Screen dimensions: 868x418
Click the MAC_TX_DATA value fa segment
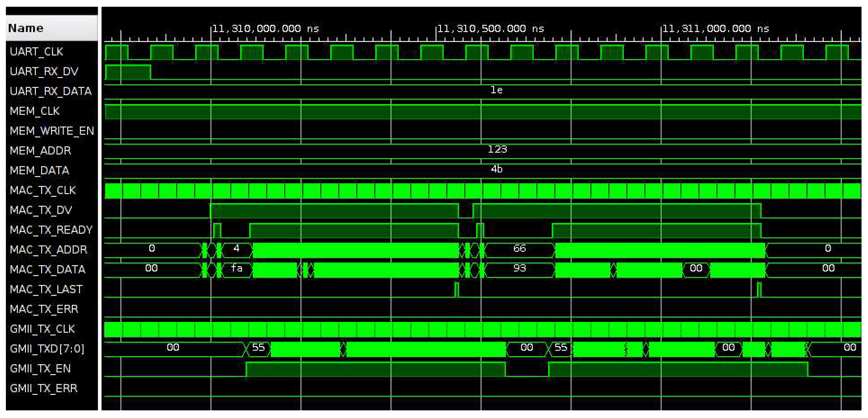tap(237, 268)
